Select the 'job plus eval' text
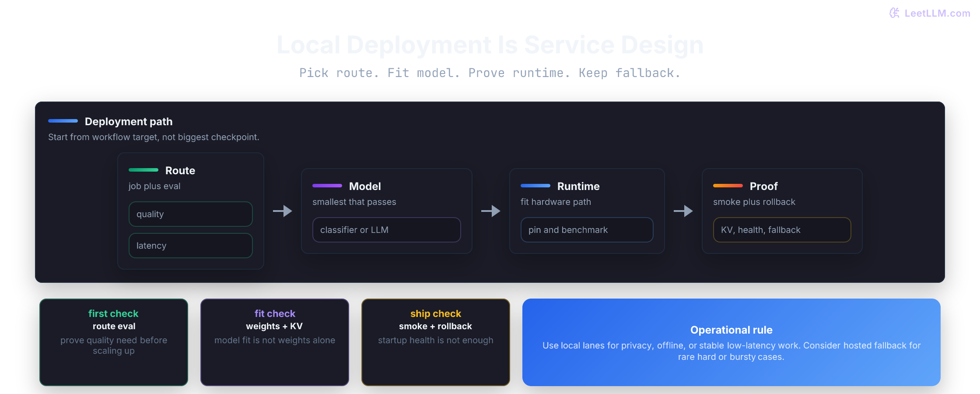Viewport: 980px width, 394px height. point(154,186)
